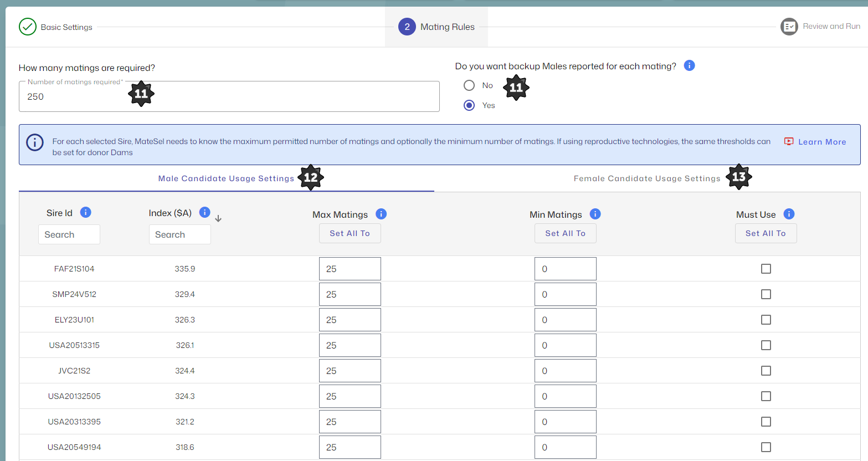868x461 pixels.
Task: Click the info icon beside Min Matings
Action: pos(595,214)
